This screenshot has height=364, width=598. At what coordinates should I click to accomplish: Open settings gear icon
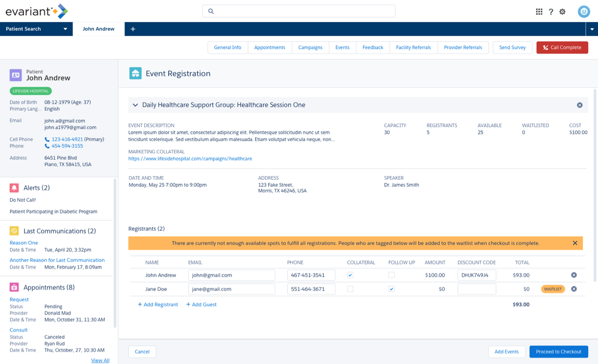(562, 12)
